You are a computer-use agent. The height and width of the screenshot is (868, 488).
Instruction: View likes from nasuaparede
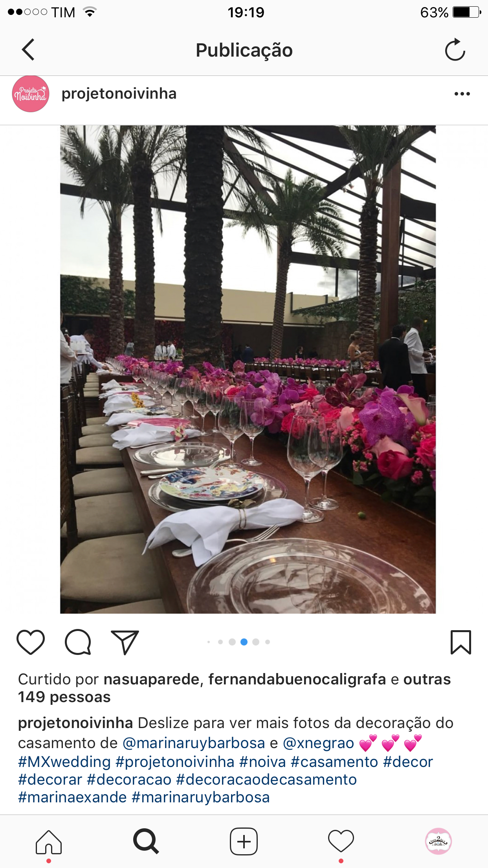152,679
